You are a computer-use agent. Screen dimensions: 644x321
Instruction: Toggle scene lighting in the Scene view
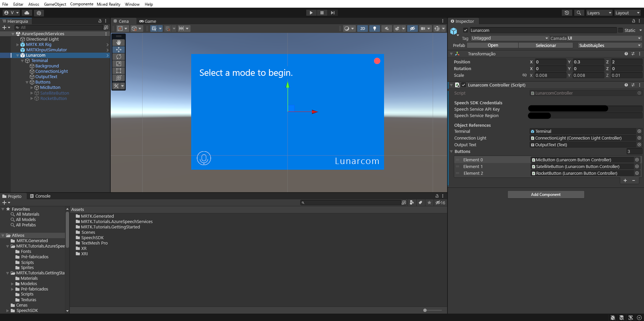pyautogui.click(x=374, y=29)
